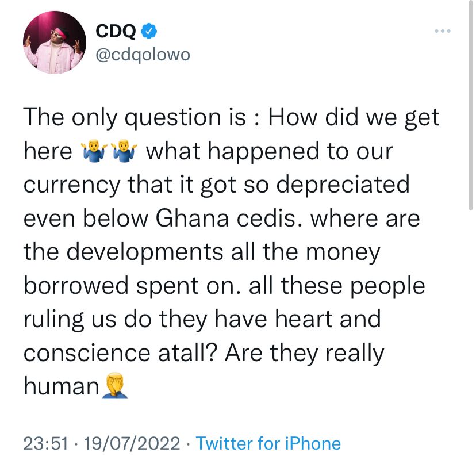Click the 'borrowed spent on' text line
Image resolution: width=476 pixels, height=456 pixels.
click(x=224, y=286)
